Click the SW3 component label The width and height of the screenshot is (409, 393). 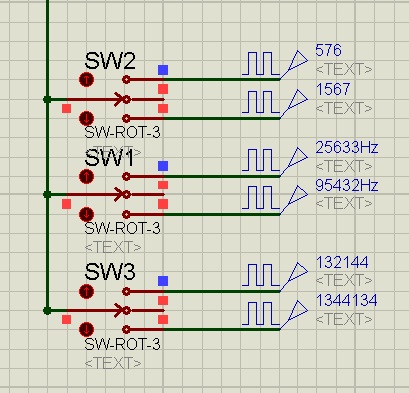pos(110,271)
